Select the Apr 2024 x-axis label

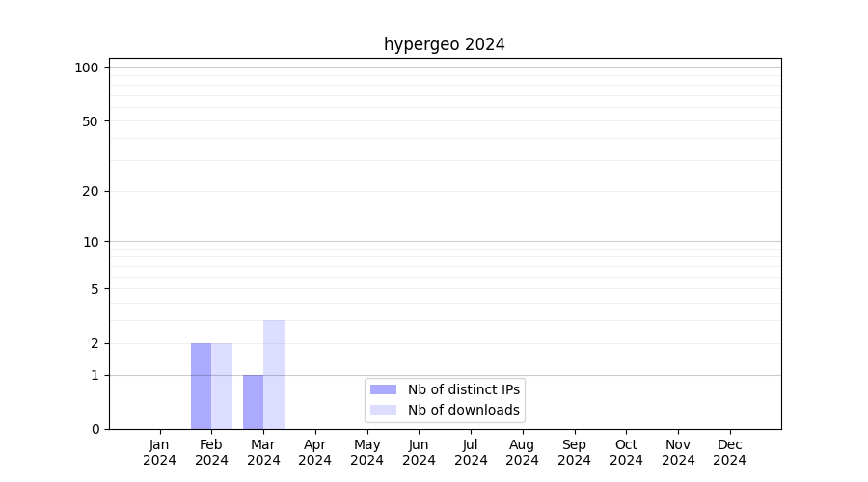point(315,452)
